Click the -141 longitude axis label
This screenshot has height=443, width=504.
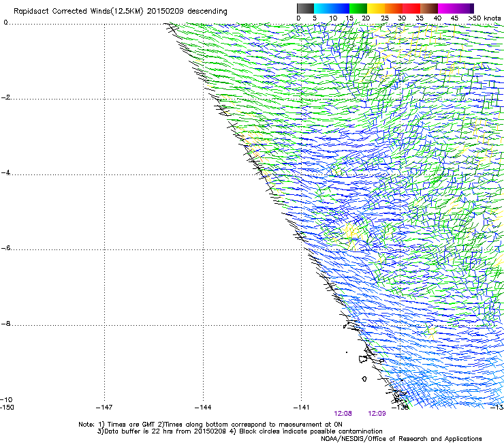[301, 408]
